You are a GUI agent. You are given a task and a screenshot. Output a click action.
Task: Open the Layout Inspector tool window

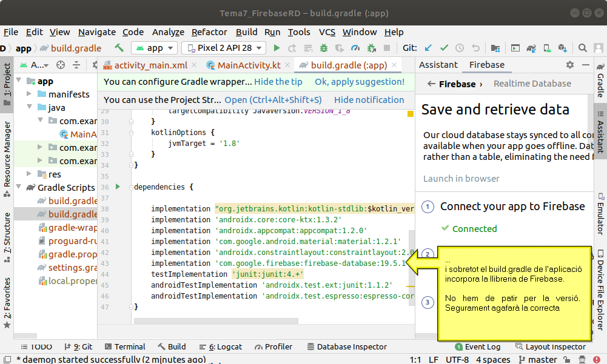point(550,346)
